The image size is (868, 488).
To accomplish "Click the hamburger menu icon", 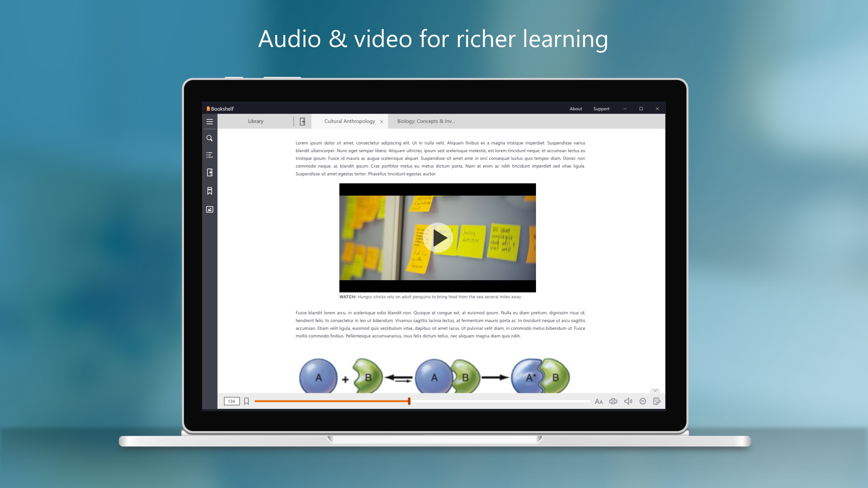I will pyautogui.click(x=210, y=121).
